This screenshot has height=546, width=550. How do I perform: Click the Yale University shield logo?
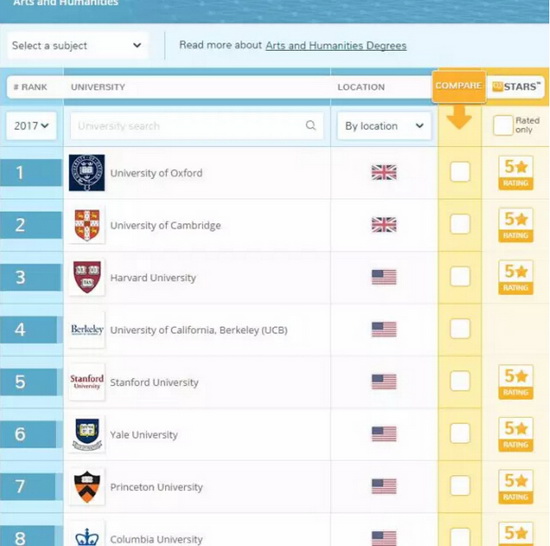tap(87, 434)
